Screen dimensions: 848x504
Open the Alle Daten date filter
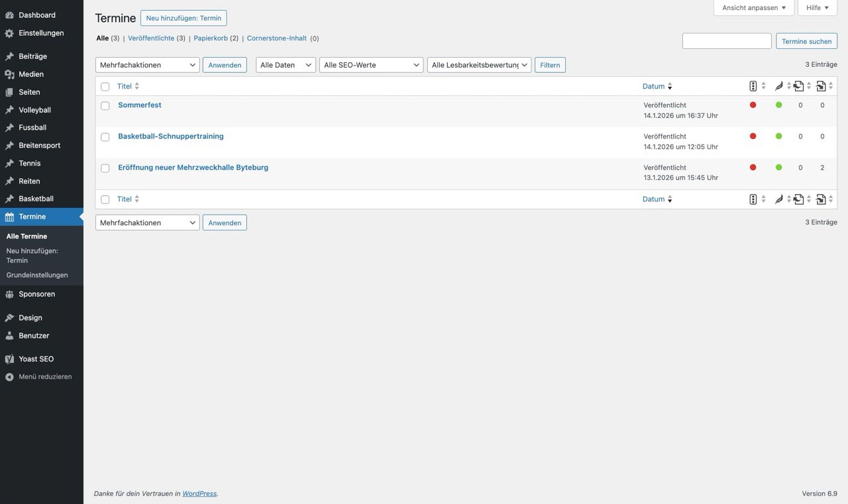(x=286, y=65)
